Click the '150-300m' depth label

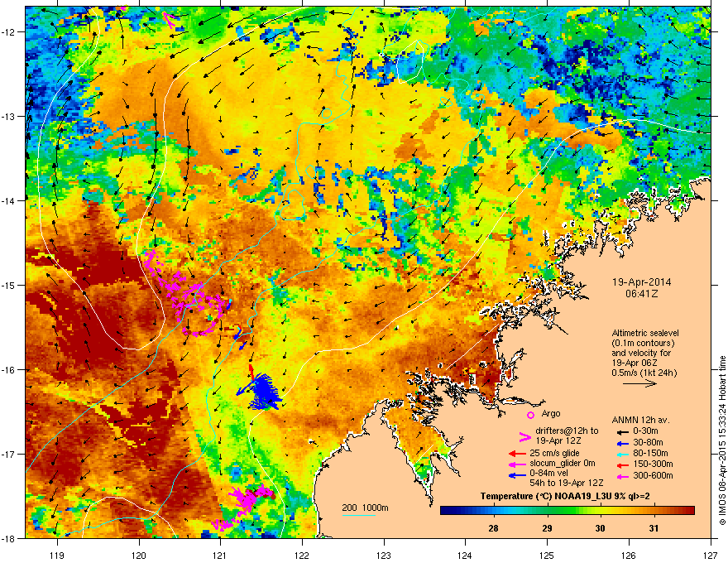[x=653, y=464]
